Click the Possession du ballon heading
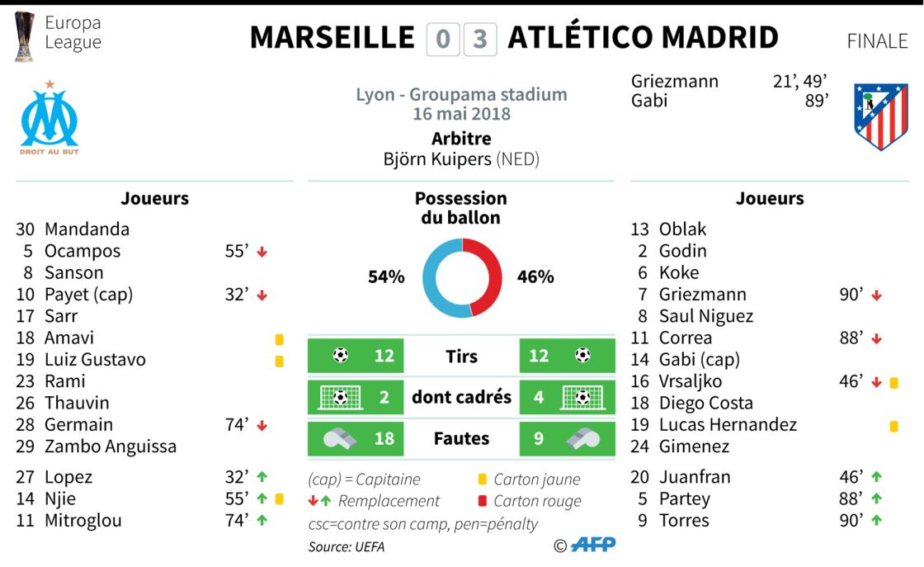924x567 pixels. tap(461, 208)
